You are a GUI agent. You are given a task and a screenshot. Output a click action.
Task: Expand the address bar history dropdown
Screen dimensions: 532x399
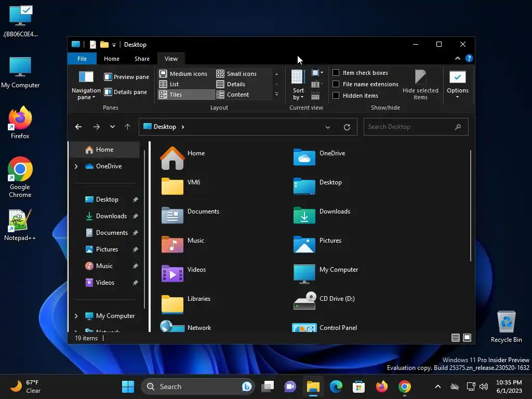328,127
